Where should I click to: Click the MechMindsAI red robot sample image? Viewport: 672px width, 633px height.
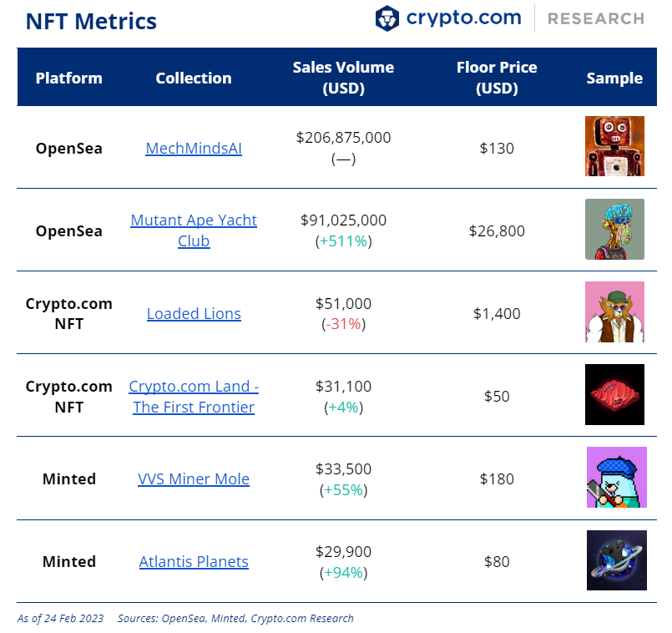click(614, 146)
